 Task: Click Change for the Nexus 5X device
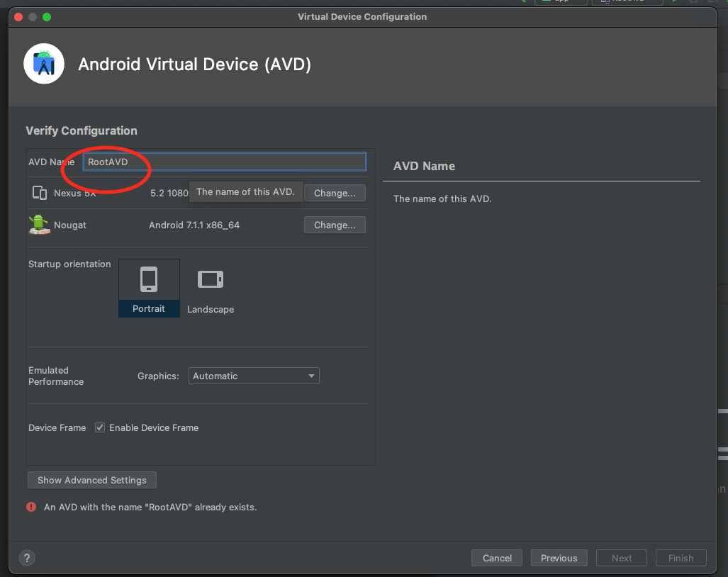[335, 193]
